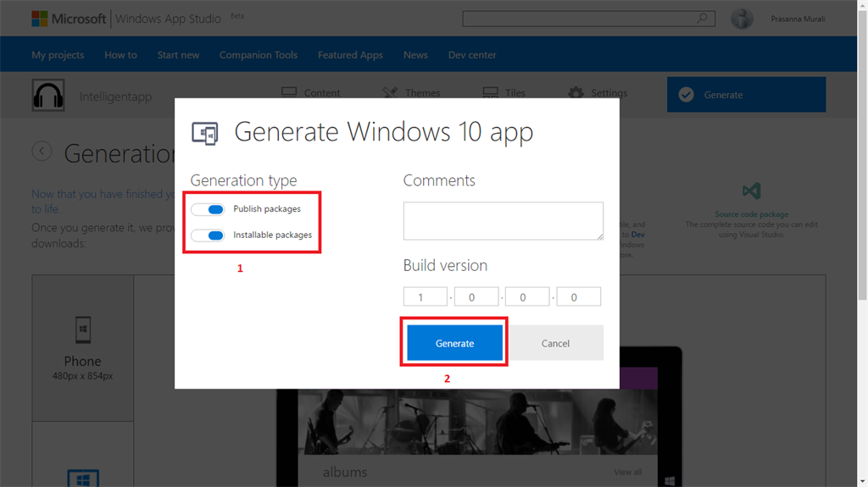Click the Windows device icon below Phone

(x=83, y=479)
